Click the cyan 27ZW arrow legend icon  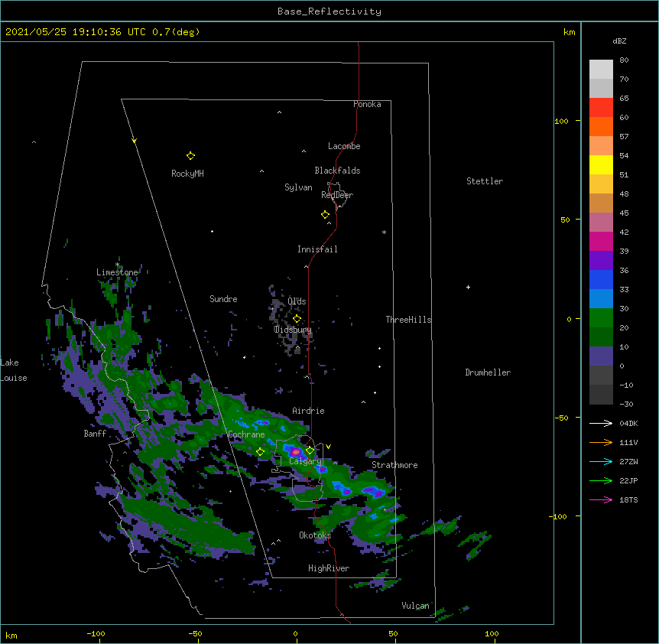[x=601, y=461]
